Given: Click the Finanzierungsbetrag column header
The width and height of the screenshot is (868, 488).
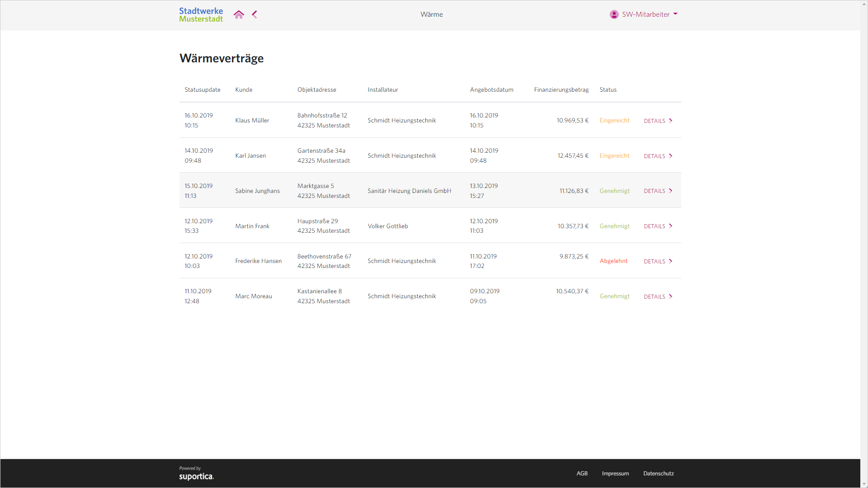Looking at the screenshot, I should pyautogui.click(x=561, y=89).
